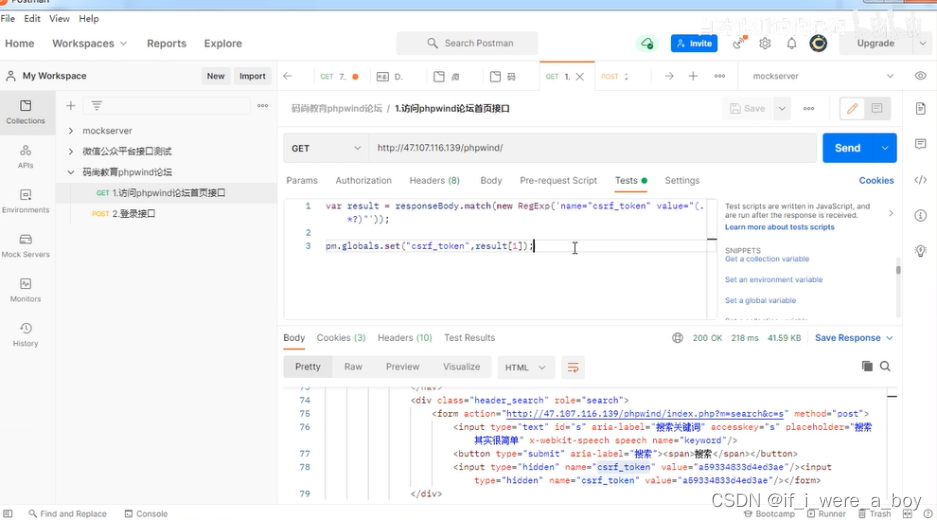Collapse the 码尚教育phpwind论坛 collection
The width and height of the screenshot is (937, 520).
(x=71, y=172)
